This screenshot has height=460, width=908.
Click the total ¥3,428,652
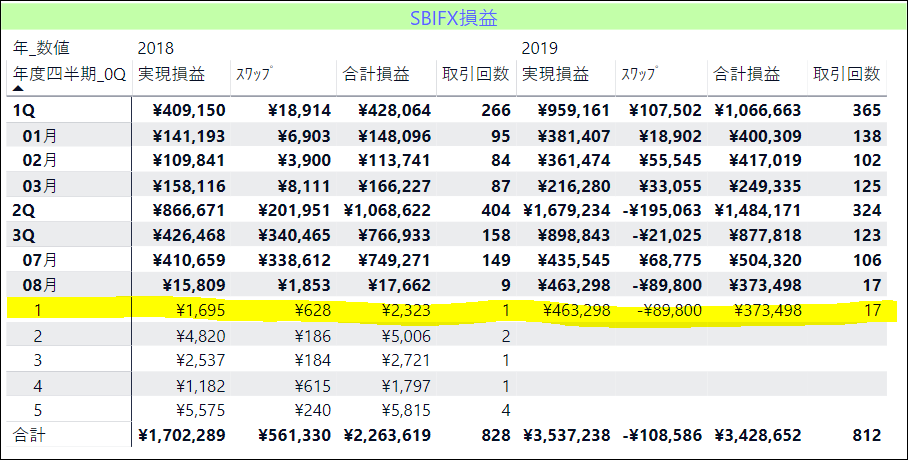757,435
